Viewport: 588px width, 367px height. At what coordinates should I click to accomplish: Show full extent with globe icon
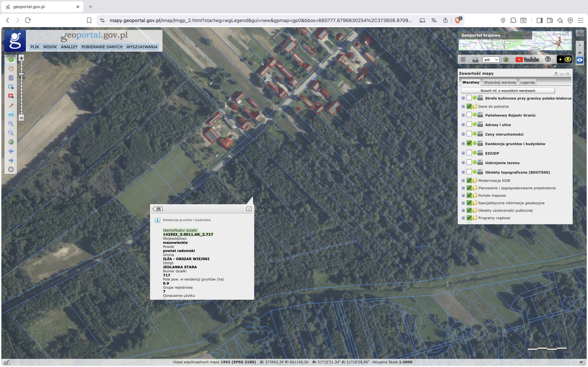point(11,142)
